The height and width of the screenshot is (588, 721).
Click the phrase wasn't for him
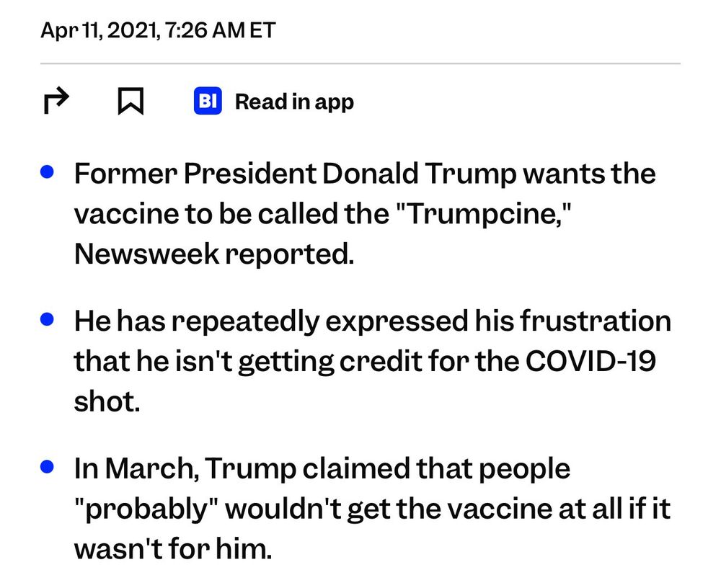tap(173, 548)
